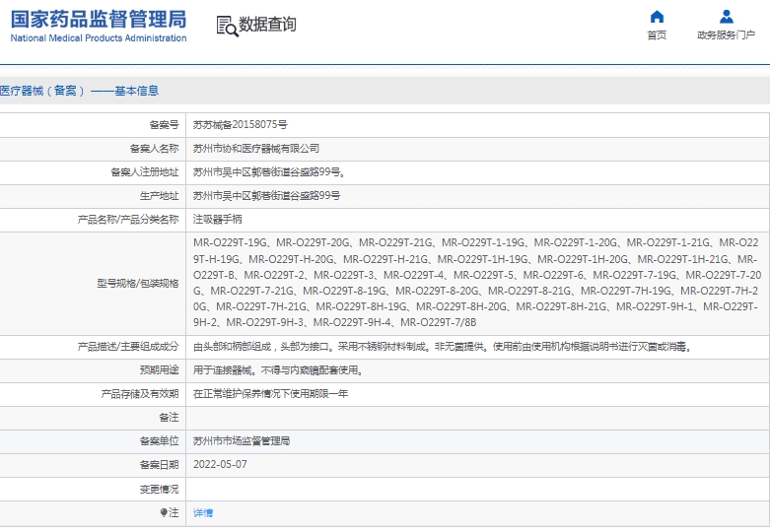
Task: Select the 备案人注册地址 address value
Action: point(269,171)
